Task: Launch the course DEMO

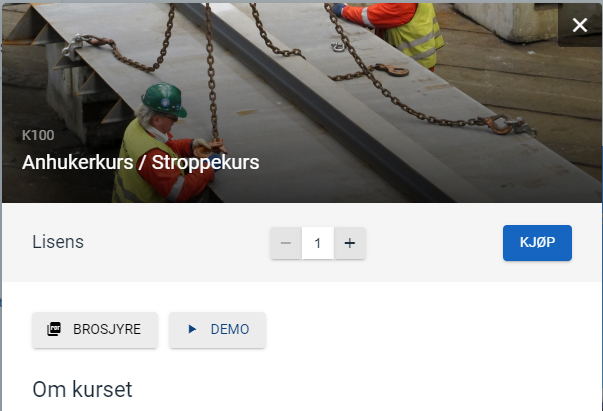Action: (x=217, y=330)
